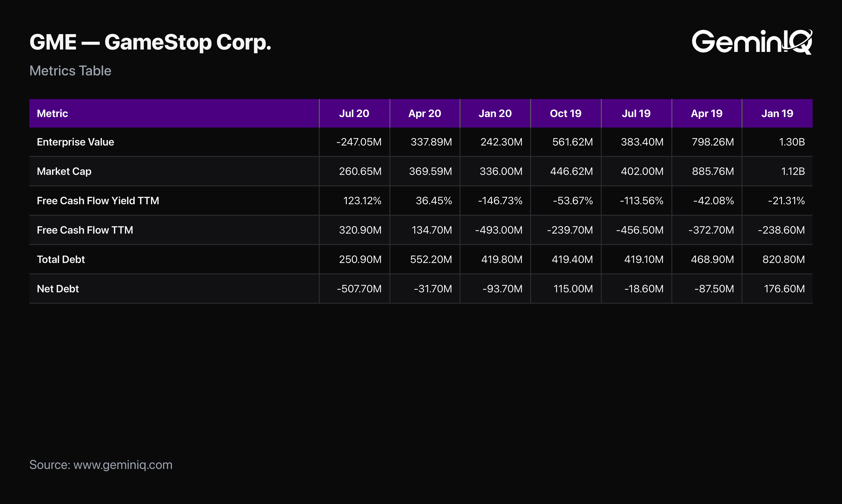Select the 'Total Debt' row label
842x504 pixels.
coord(61,259)
